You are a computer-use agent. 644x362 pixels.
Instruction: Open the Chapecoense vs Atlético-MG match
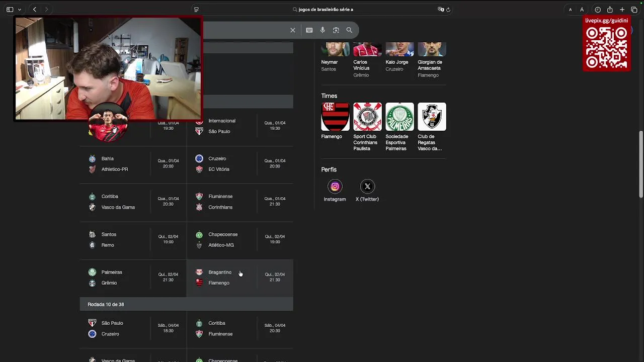point(240,240)
